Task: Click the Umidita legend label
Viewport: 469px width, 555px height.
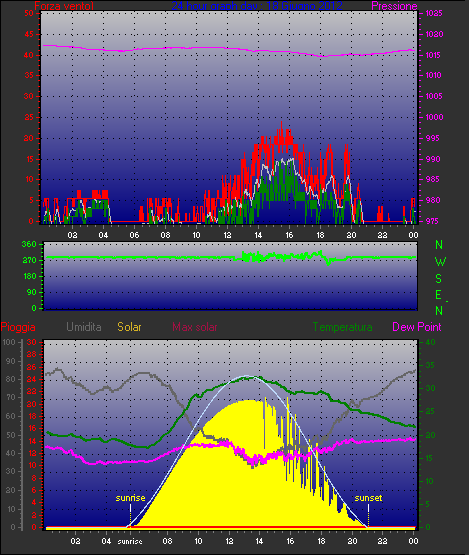Action: (x=84, y=327)
